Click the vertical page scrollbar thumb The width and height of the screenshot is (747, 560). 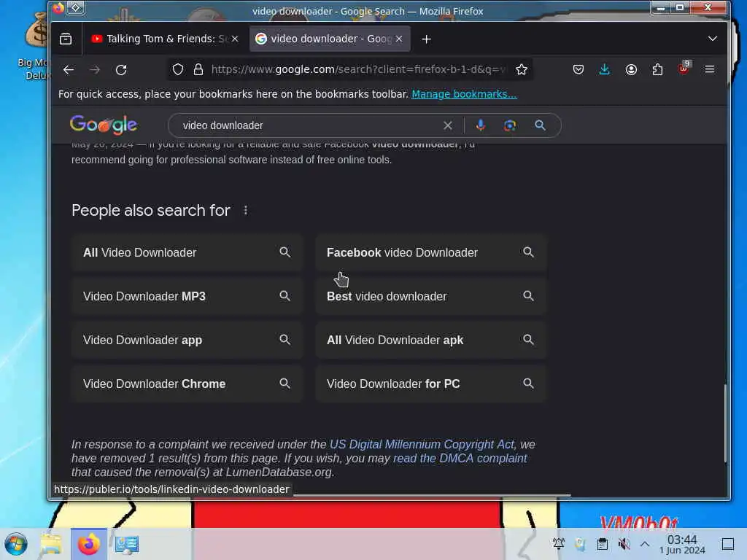(x=725, y=423)
